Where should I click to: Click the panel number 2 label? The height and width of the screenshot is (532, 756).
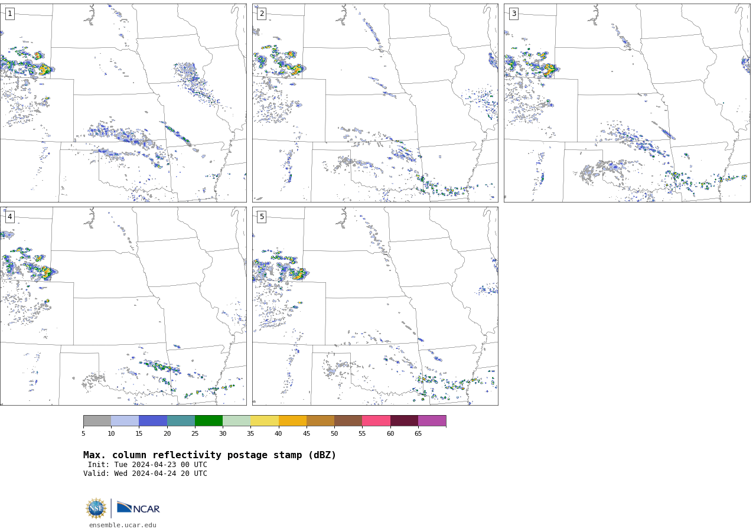262,14
